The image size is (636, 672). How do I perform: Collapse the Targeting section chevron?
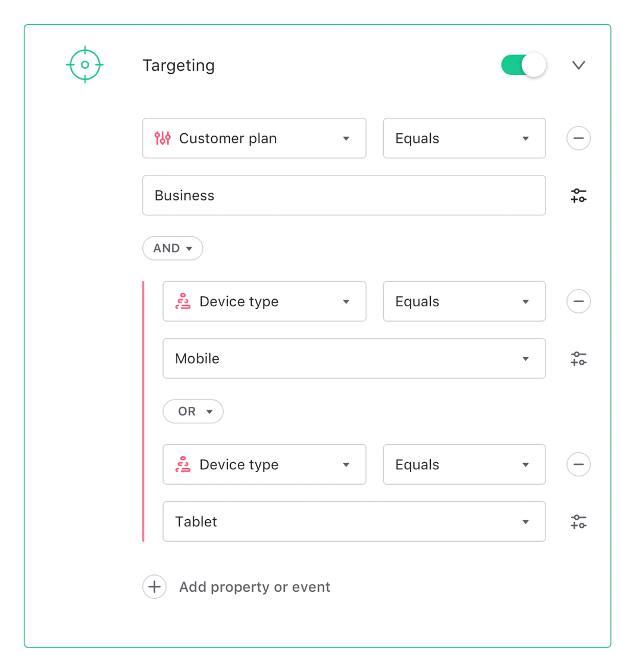pyautogui.click(x=578, y=65)
